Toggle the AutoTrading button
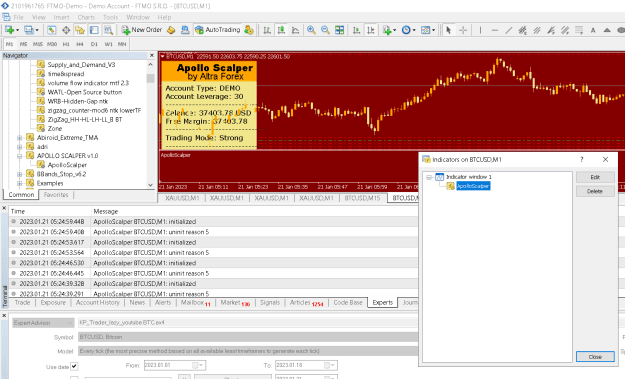This screenshot has width=625, height=379. click(218, 30)
